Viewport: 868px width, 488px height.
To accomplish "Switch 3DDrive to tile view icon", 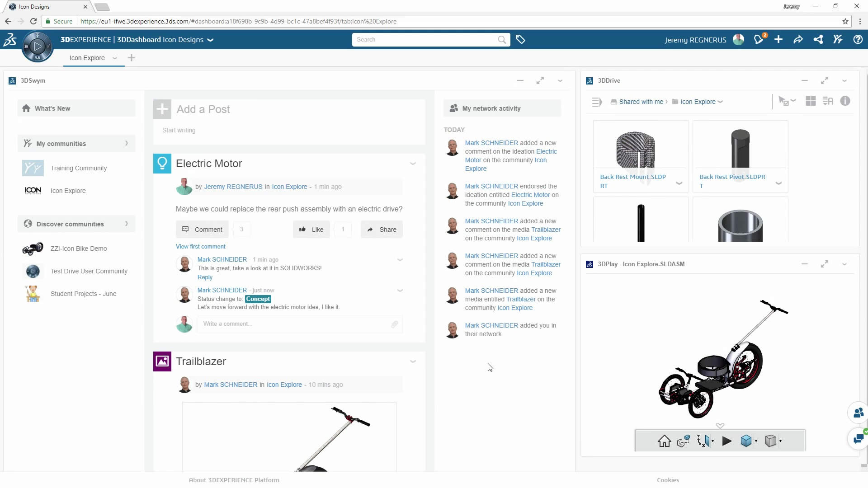I will tap(811, 101).
